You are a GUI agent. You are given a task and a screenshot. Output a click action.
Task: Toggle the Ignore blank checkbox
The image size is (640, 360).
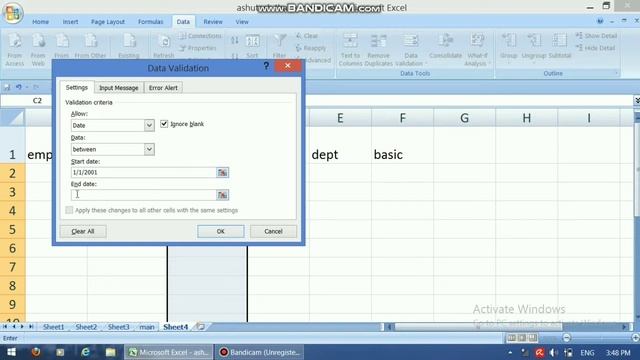point(164,124)
